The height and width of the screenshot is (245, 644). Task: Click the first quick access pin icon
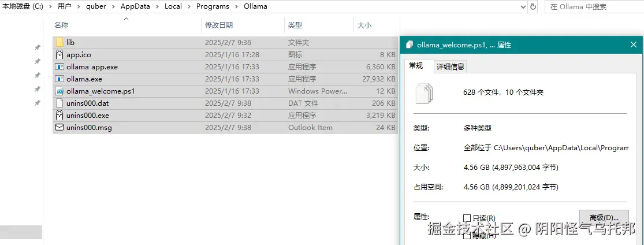click(38, 48)
